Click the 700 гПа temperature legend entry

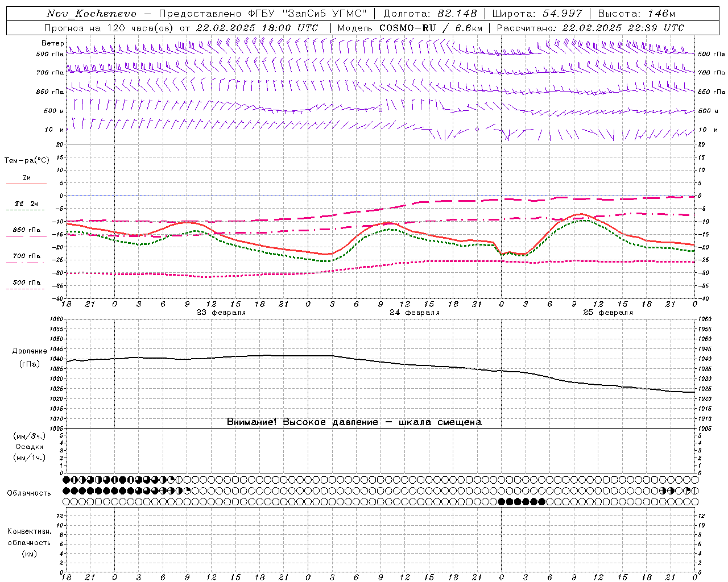[26, 256]
